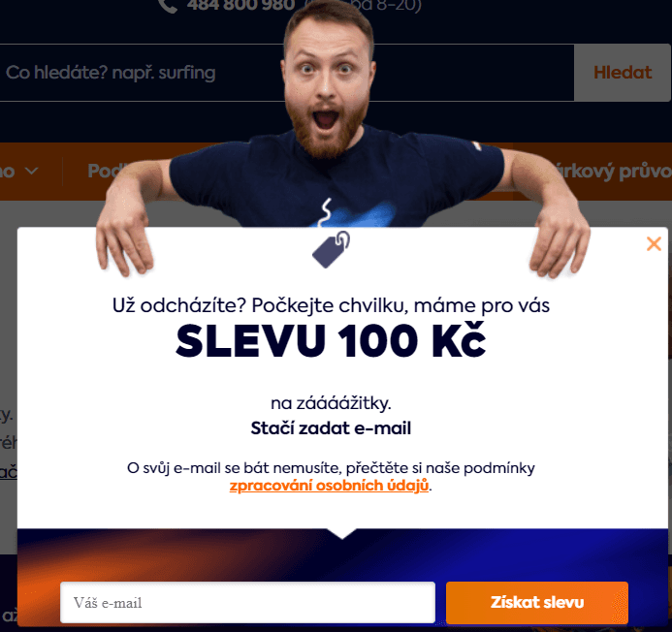This screenshot has width=672, height=632.
Task: Click into the 'Váš e-mail' input field
Action: pyautogui.click(x=247, y=602)
